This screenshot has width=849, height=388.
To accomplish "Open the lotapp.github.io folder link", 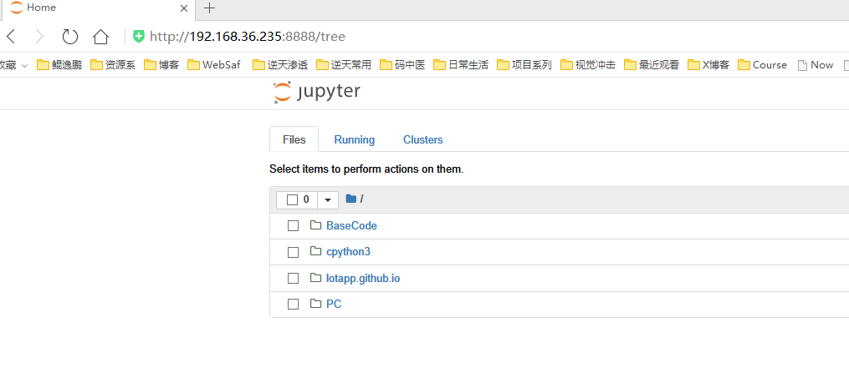I will [363, 278].
